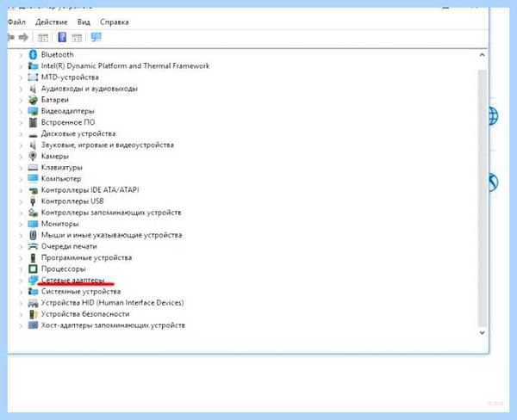Click the Встроенное ПО firmware icon
Viewport: 517px width, 420px height.
pos(33,122)
